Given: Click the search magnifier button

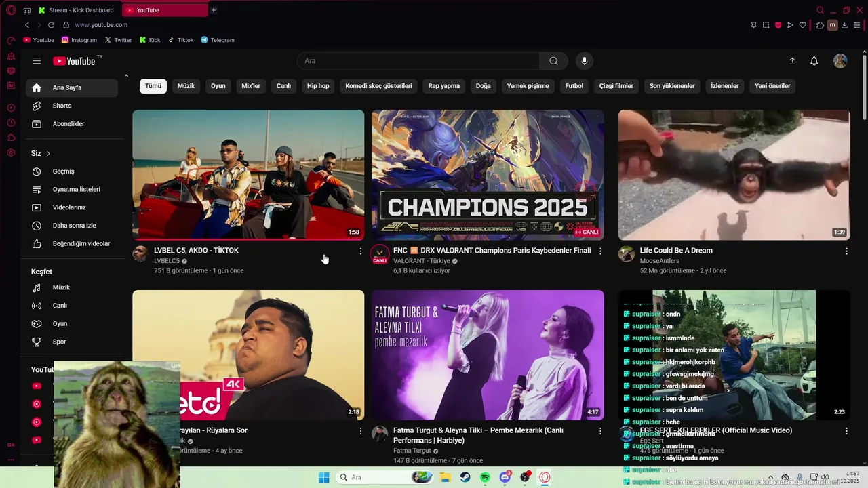Looking at the screenshot, I should click(554, 61).
